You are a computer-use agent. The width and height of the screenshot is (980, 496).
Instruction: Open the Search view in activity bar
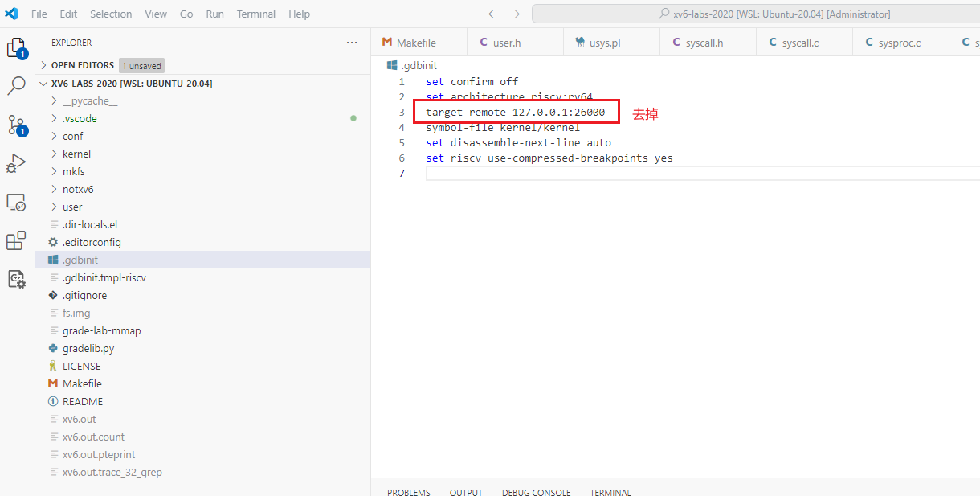click(17, 86)
